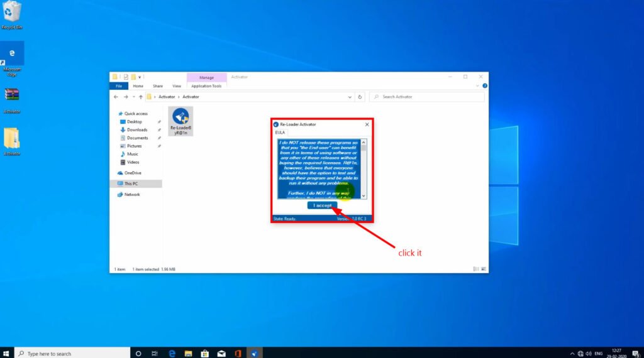
Task: Click New folder icon in quick access toolbar
Action: point(133,77)
